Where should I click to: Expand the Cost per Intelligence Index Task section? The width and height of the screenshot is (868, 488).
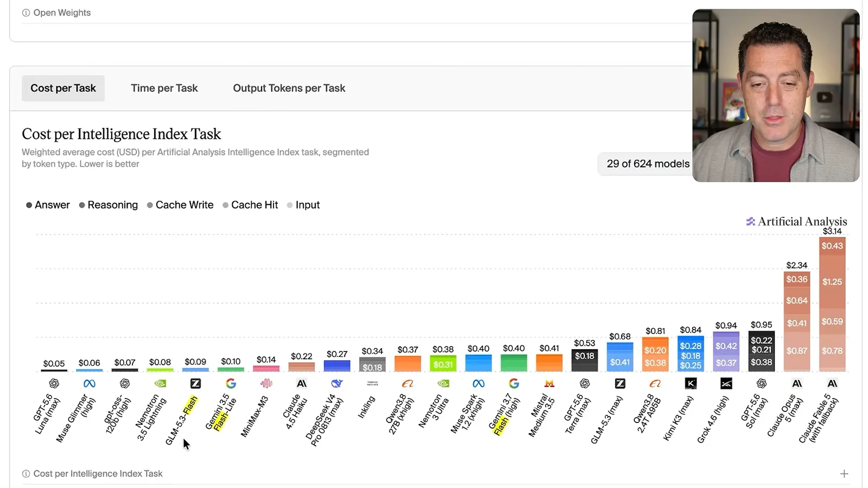tap(844, 474)
